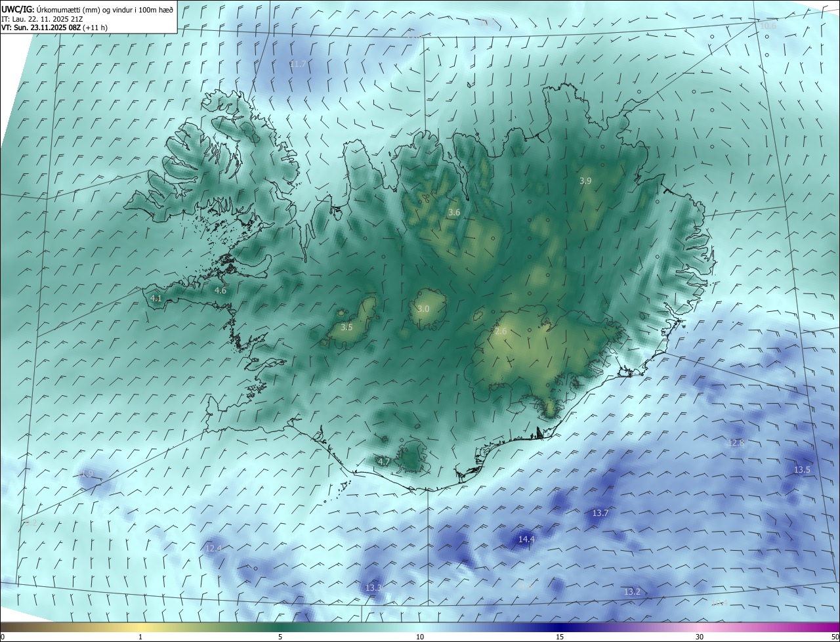Click the 1 tick on the color scale
840x642 pixels.
(140, 637)
